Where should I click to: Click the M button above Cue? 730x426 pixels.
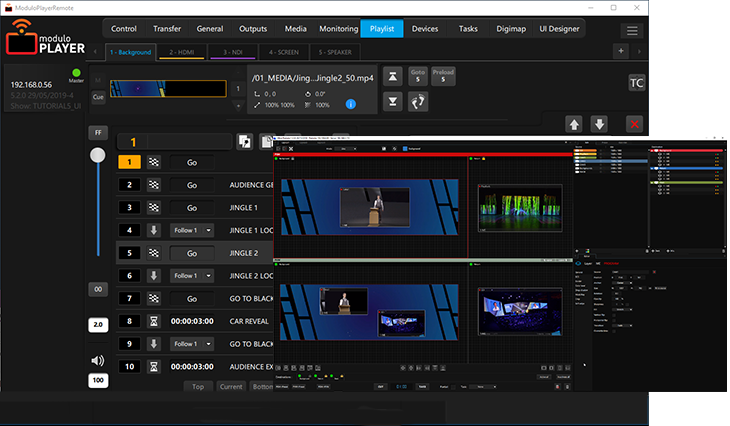[98, 80]
